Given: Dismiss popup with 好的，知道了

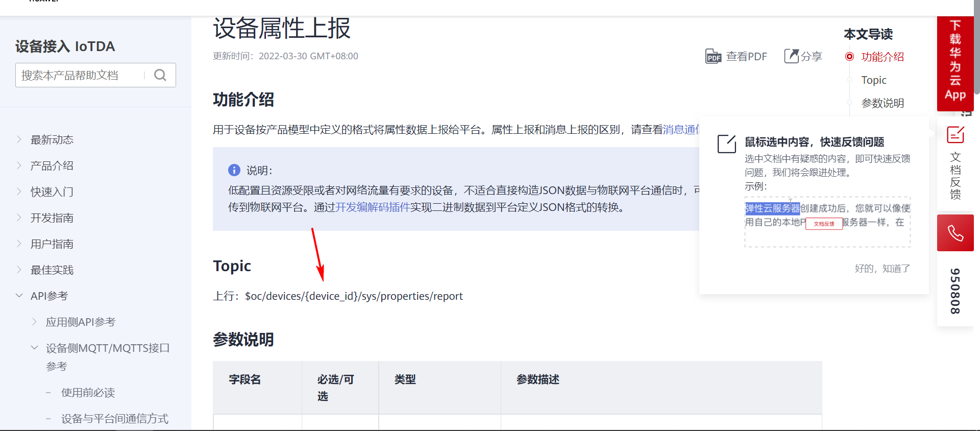Looking at the screenshot, I should (882, 269).
